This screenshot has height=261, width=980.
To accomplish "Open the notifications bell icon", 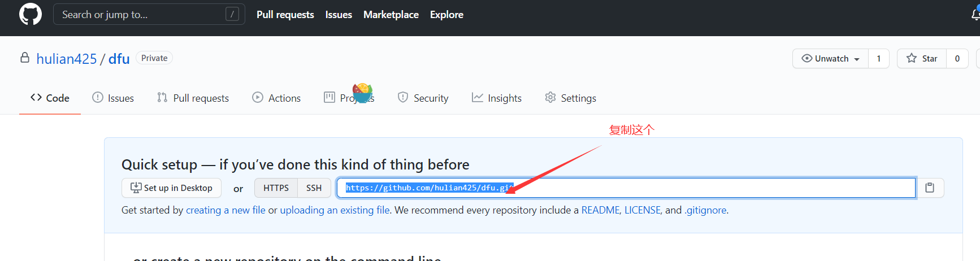I will coord(975,14).
